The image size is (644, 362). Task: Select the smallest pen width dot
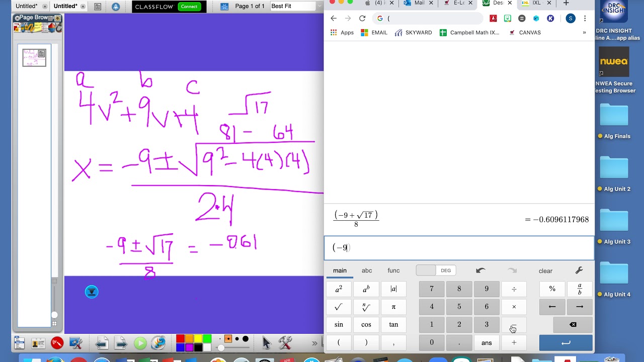[x=219, y=339]
